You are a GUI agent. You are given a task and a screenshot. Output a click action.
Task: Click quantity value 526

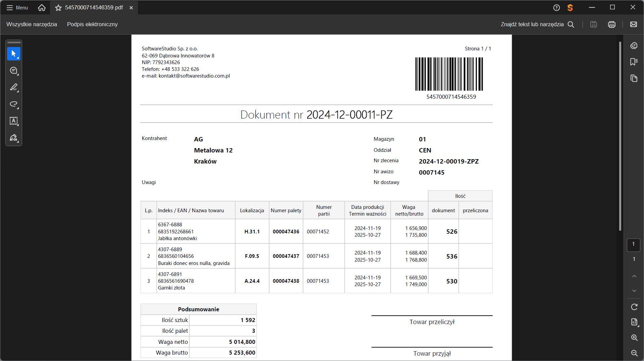pos(452,231)
